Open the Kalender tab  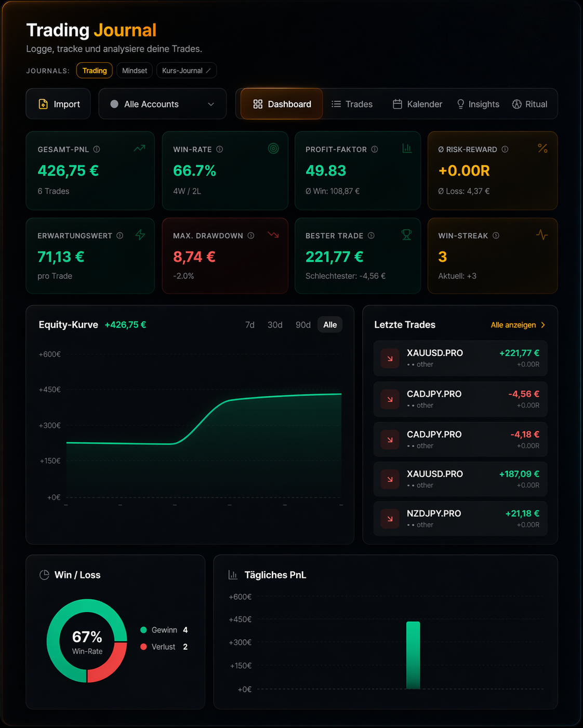[418, 104]
